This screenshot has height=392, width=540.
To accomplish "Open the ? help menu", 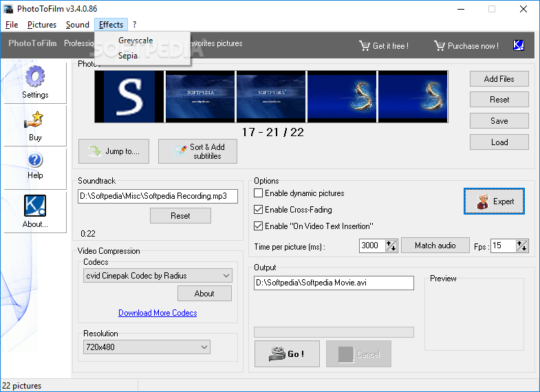I will tap(134, 25).
